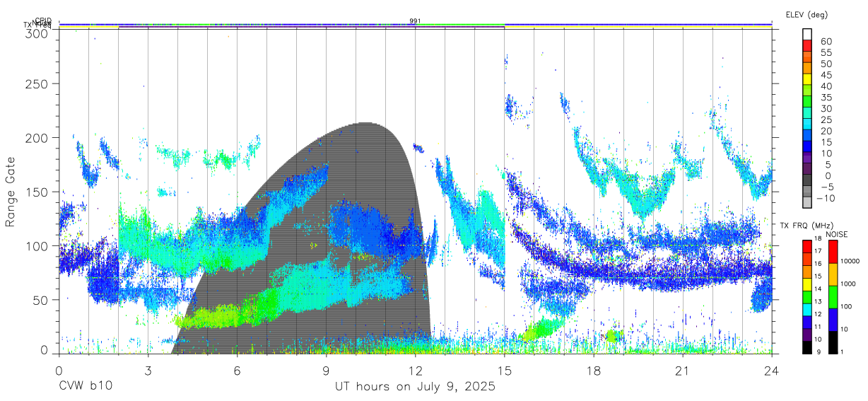Click the yellow segment of the ELEV colorbar
The height and width of the screenshot is (401, 868).
[x=807, y=79]
